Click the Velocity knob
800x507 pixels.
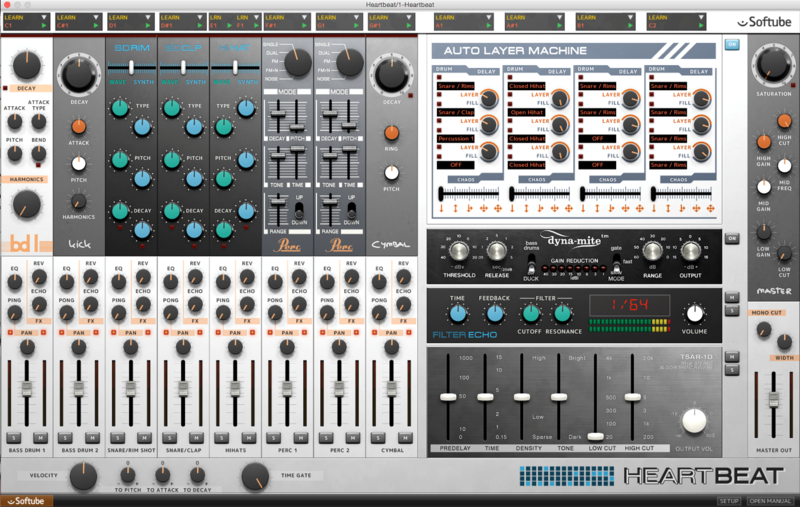[x=83, y=477]
